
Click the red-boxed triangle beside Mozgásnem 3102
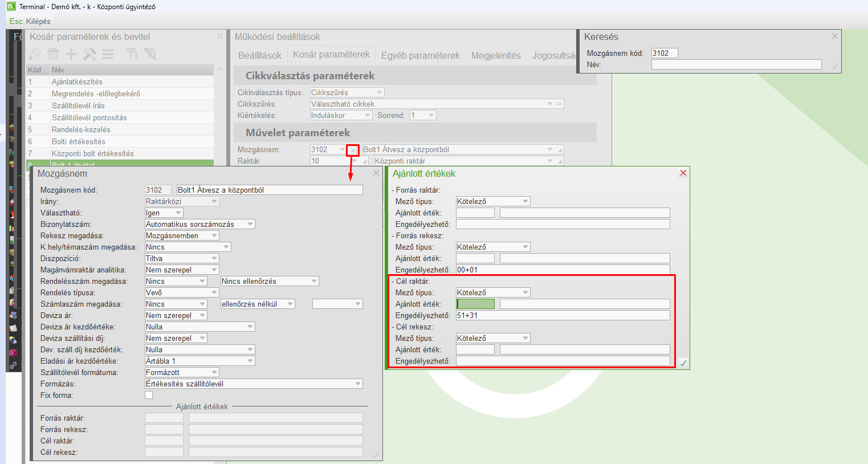click(353, 150)
